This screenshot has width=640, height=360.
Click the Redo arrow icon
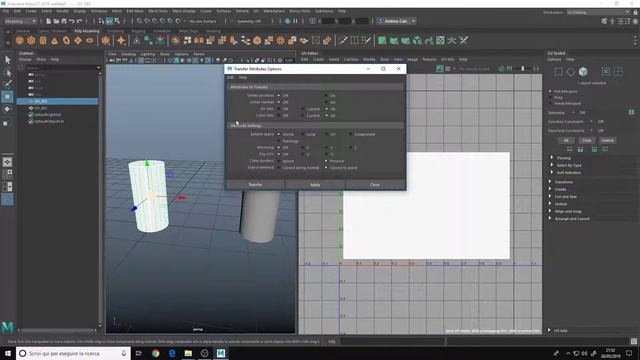click(x=80, y=21)
